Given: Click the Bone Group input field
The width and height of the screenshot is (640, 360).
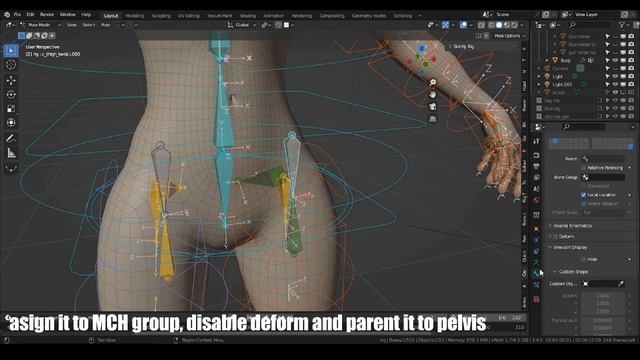Looking at the screenshot, I should click(x=603, y=178).
